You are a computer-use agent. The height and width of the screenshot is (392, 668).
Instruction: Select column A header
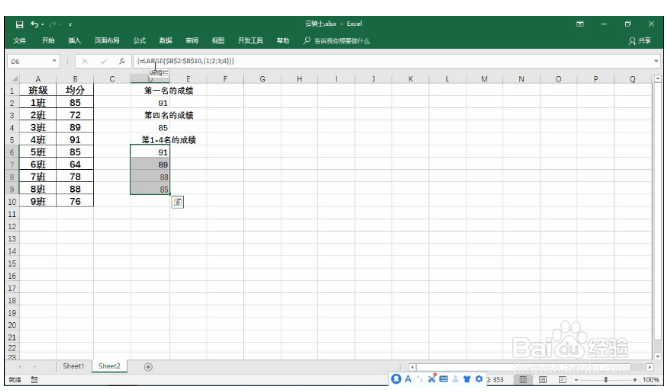point(38,79)
